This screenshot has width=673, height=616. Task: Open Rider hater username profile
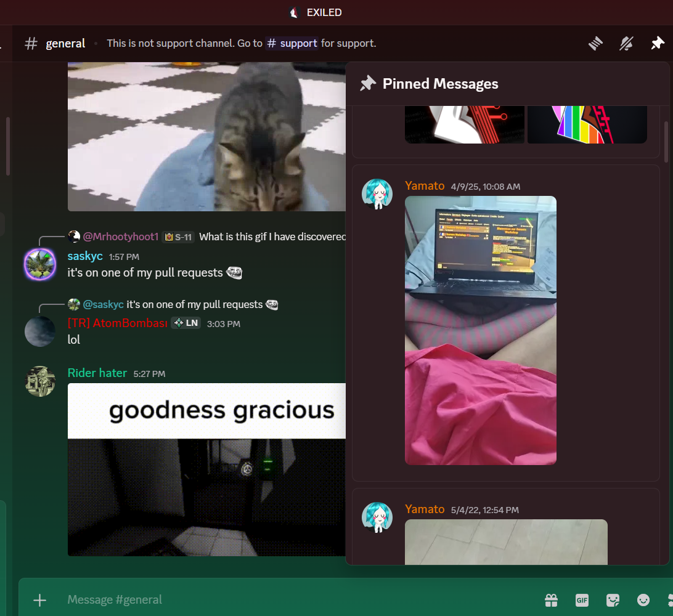coord(97,373)
